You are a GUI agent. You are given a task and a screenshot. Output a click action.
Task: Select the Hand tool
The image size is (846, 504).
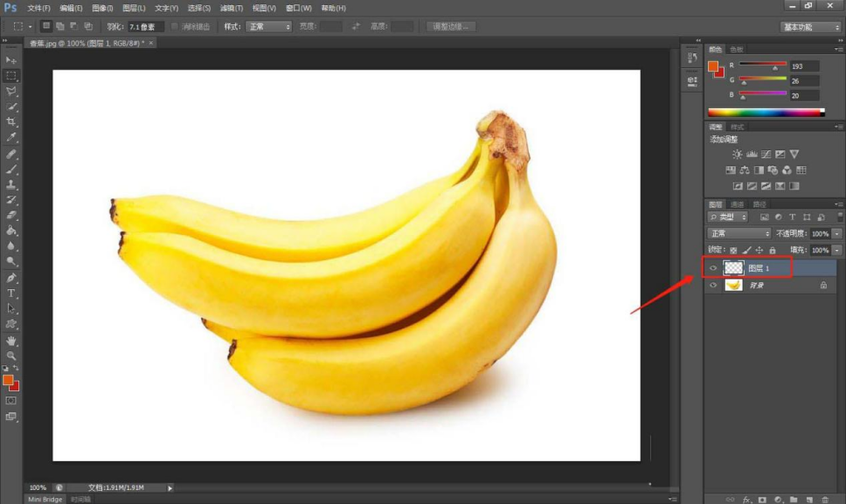11,340
